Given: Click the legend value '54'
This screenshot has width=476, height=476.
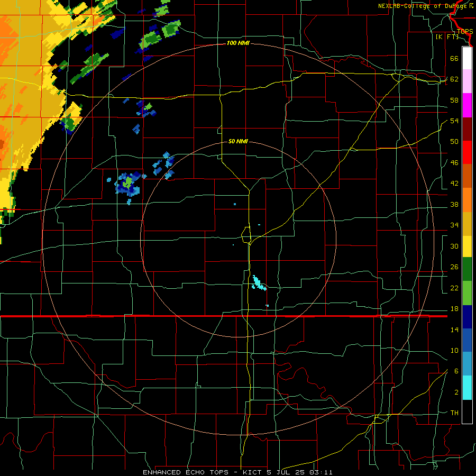Looking at the screenshot, I should point(454,121).
